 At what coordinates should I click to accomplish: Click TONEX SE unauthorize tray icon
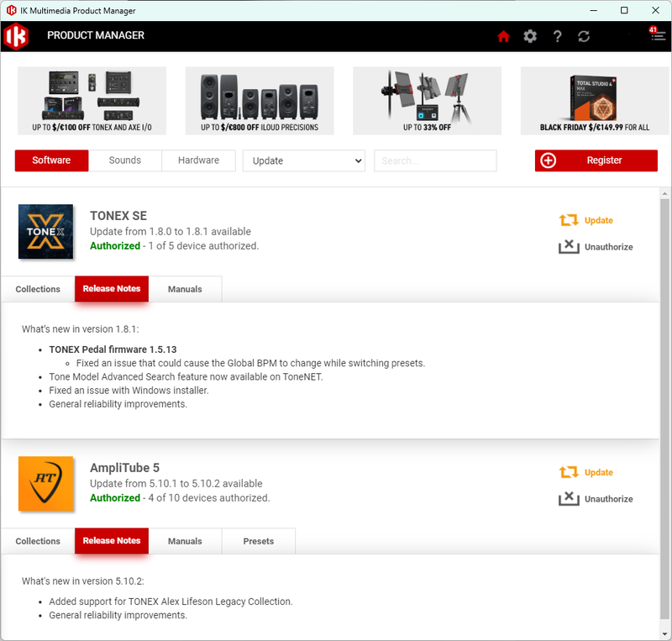pos(569,246)
